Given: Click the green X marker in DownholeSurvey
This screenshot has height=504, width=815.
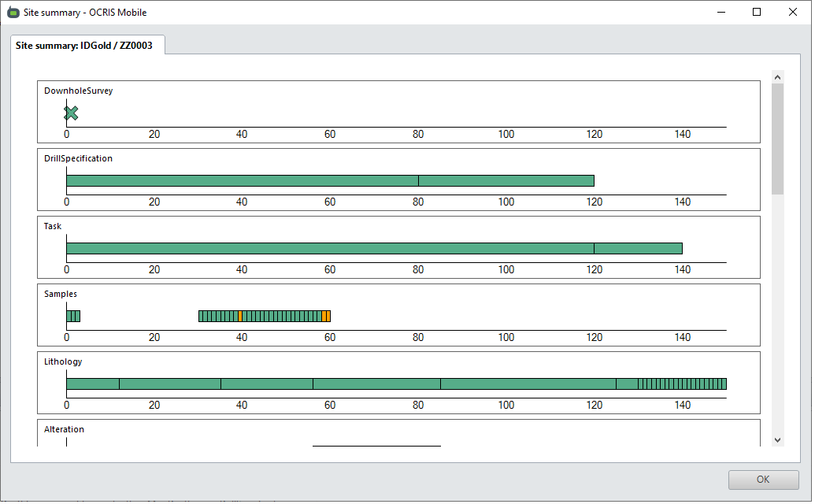Looking at the screenshot, I should [71, 113].
